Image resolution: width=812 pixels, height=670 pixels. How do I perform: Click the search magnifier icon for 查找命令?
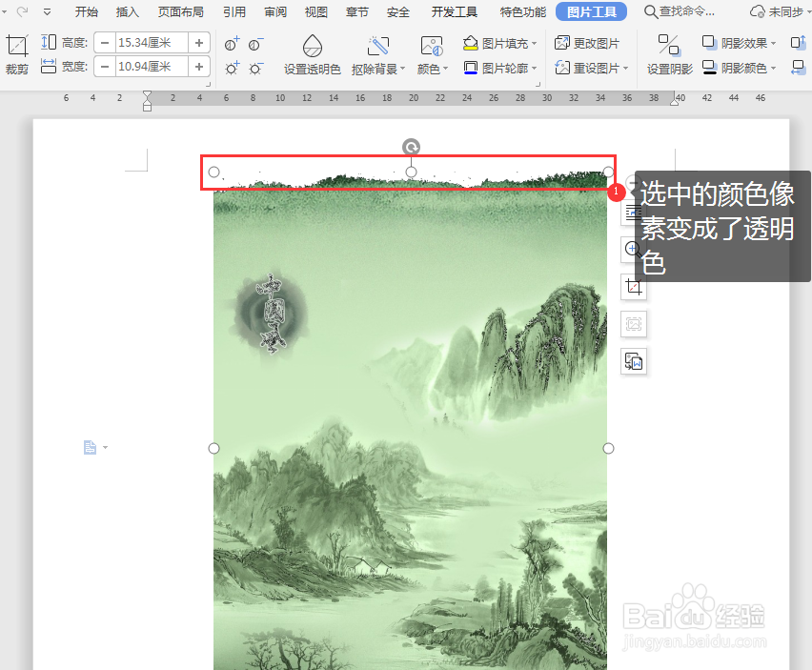coord(650,11)
